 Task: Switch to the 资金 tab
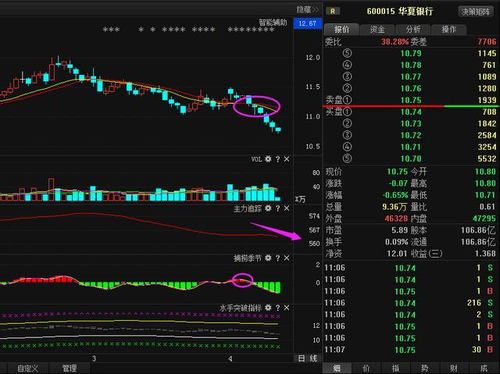coord(377,29)
